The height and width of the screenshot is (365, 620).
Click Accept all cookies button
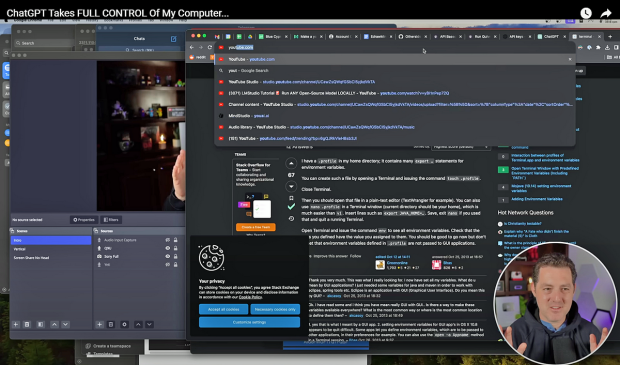[224, 309]
